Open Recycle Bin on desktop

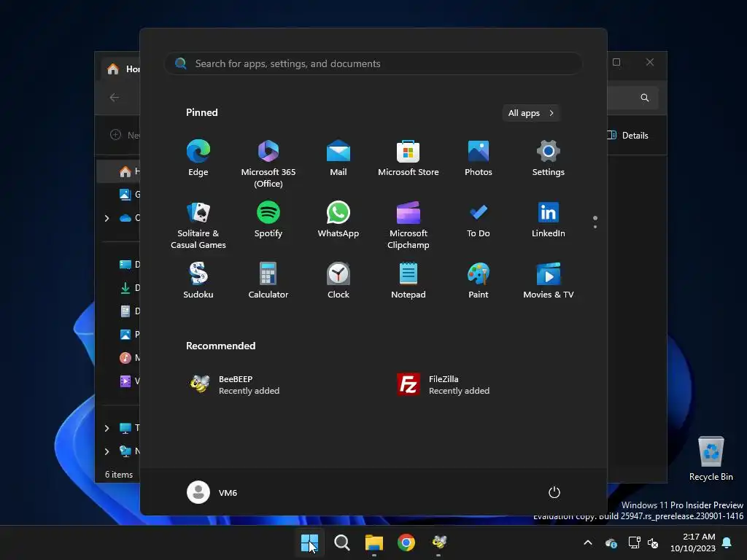click(711, 459)
